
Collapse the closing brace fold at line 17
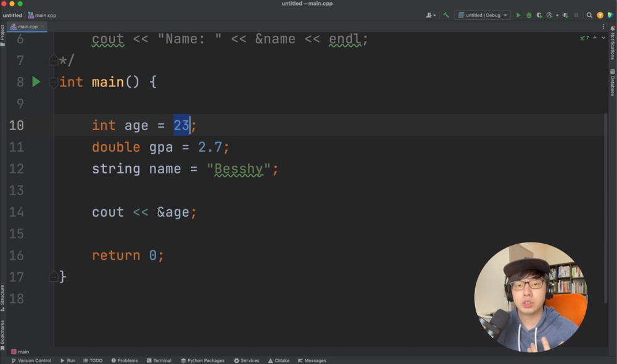[x=54, y=277]
